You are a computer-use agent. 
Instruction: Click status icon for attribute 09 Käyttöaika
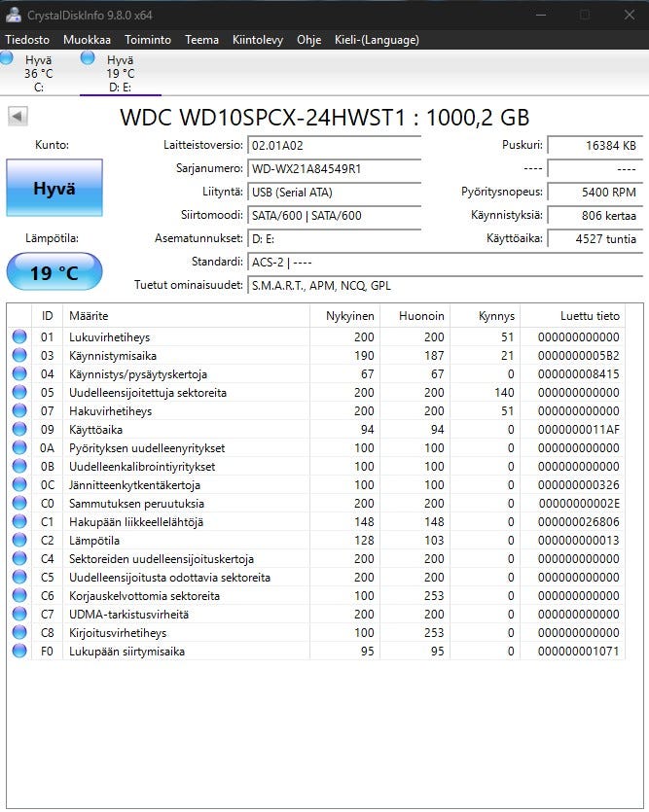coord(19,429)
